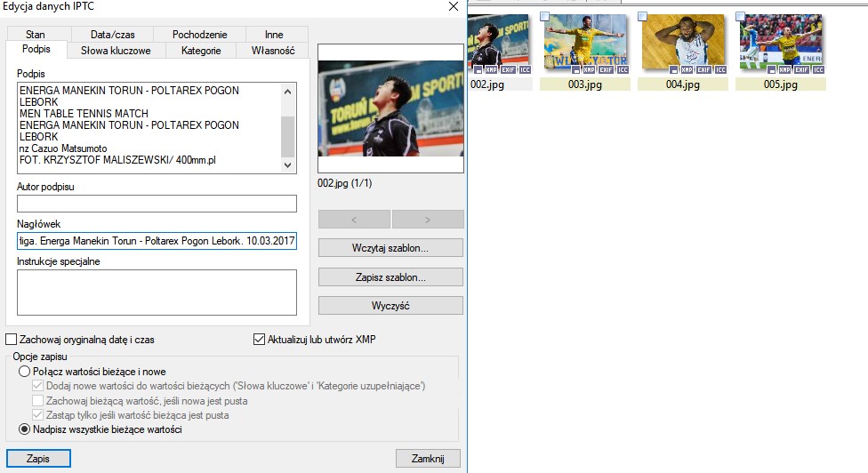Select the 004.jpg thumbnail image

[x=683, y=42]
